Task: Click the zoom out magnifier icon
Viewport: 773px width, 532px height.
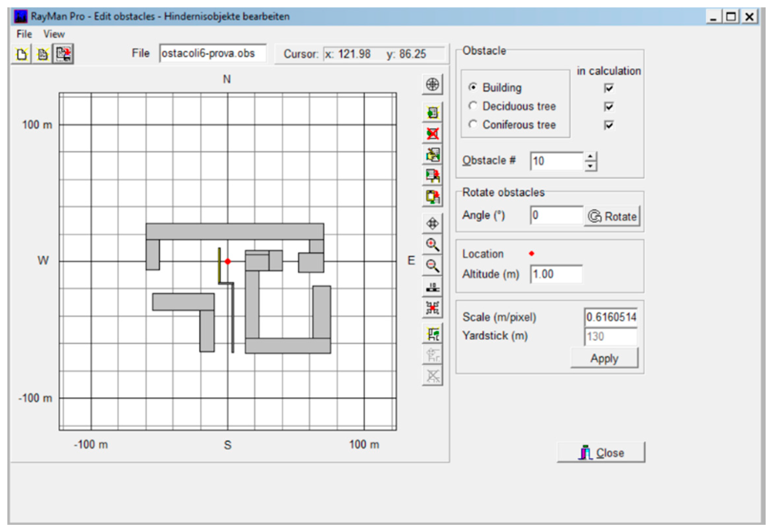Action: pyautogui.click(x=432, y=266)
